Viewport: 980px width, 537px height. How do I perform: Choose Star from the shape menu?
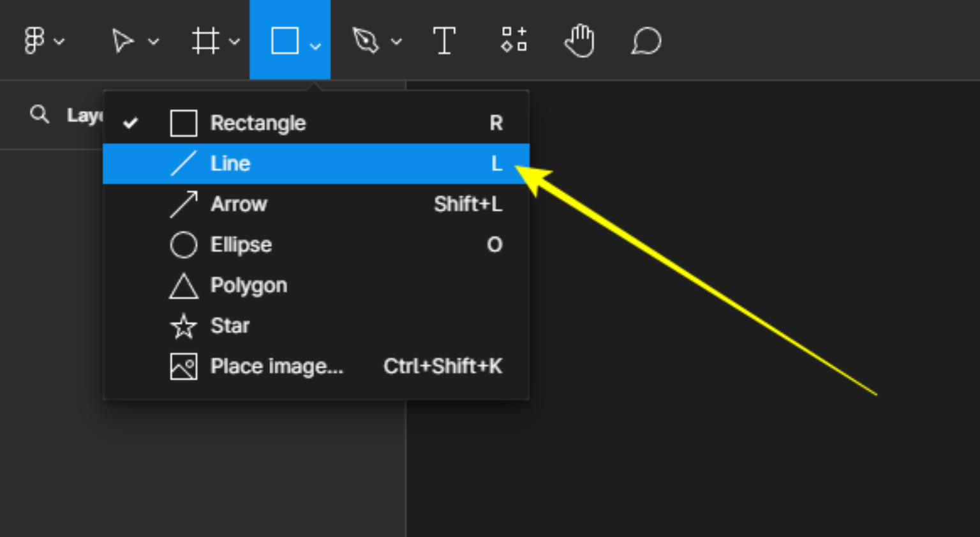tap(316, 326)
